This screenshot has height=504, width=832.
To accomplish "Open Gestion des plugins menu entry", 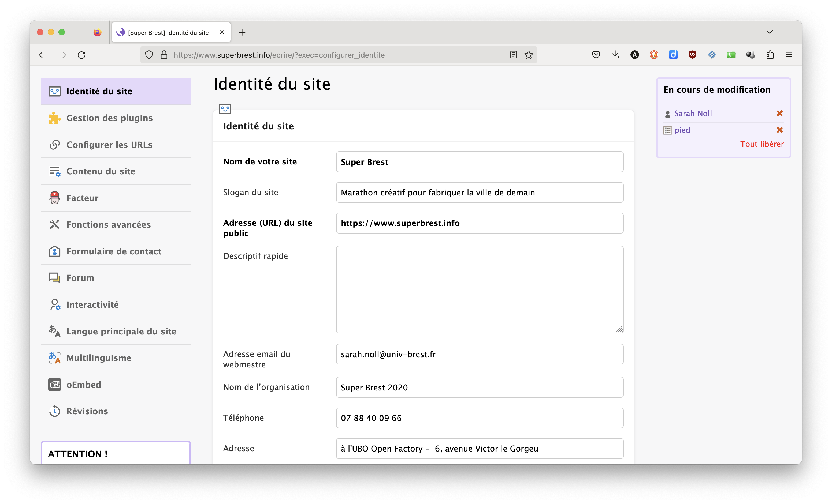I will coord(116,118).
